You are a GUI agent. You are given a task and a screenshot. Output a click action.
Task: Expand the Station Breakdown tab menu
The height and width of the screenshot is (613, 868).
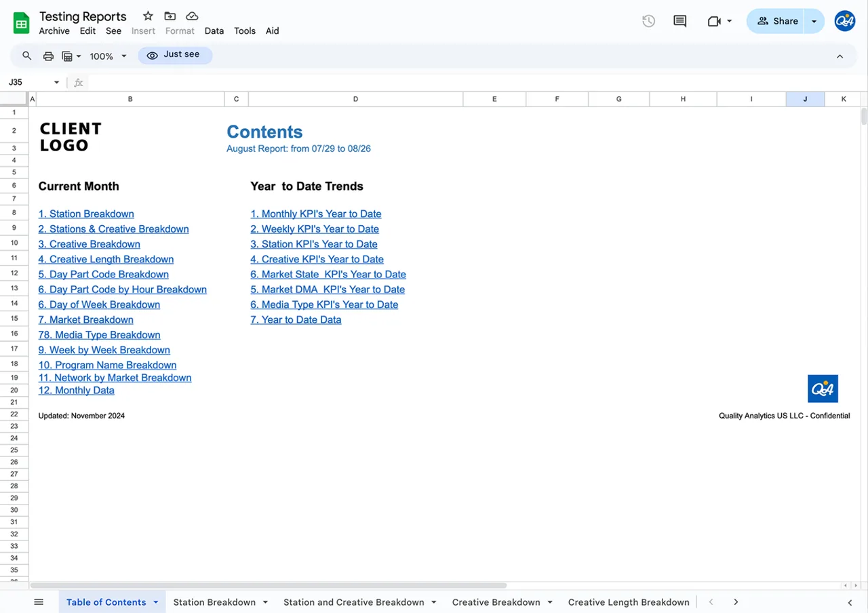(265, 602)
